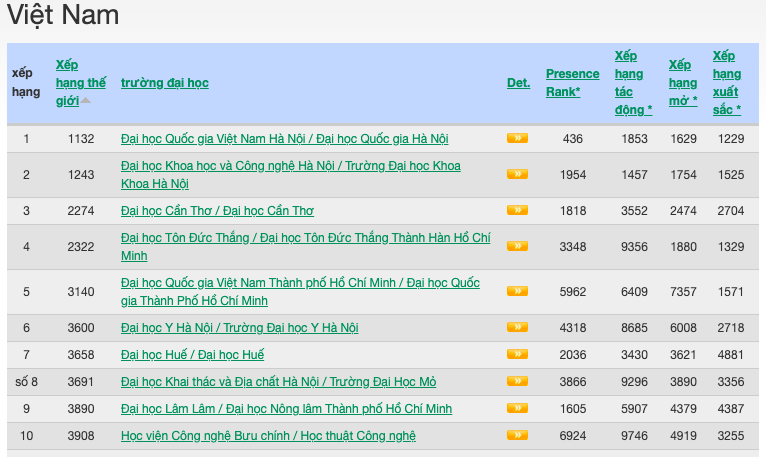The height and width of the screenshot is (457, 766).
Task: Click openness rank value 4919
Action: 683,435
